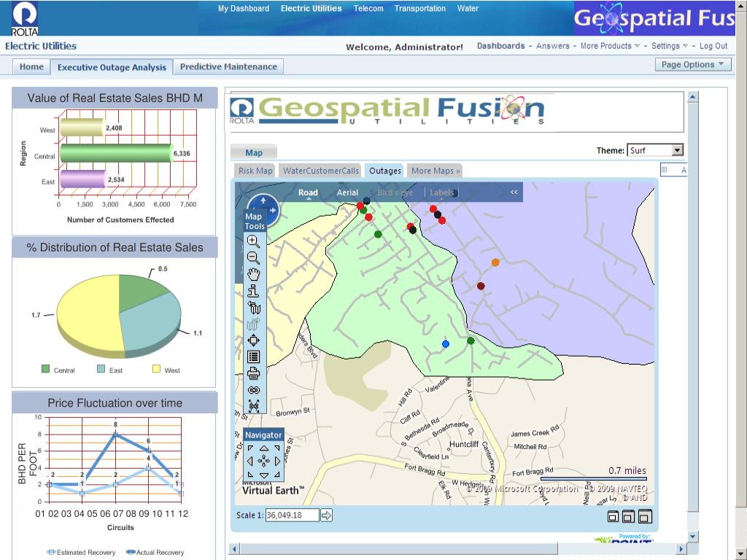Open the Risk Map tab

click(x=255, y=171)
